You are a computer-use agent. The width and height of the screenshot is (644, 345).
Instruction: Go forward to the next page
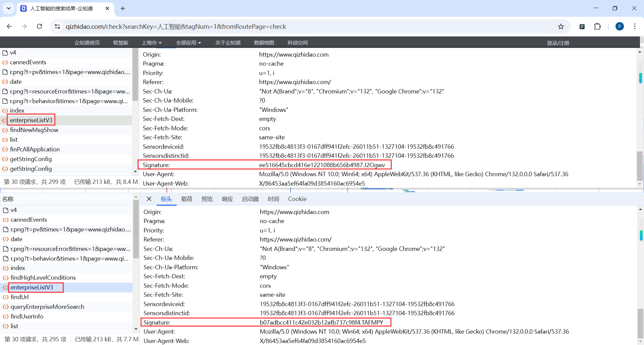pyautogui.click(x=24, y=26)
